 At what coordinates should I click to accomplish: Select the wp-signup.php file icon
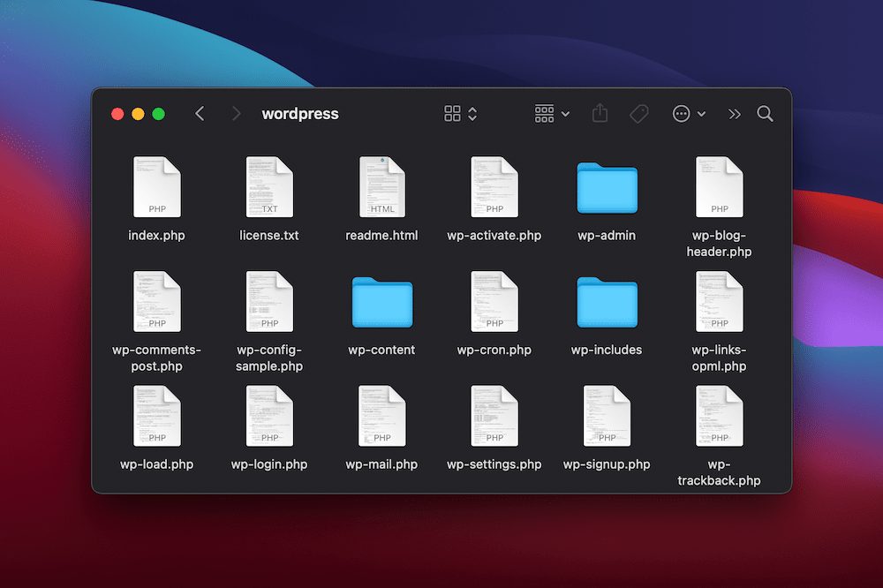pos(608,416)
